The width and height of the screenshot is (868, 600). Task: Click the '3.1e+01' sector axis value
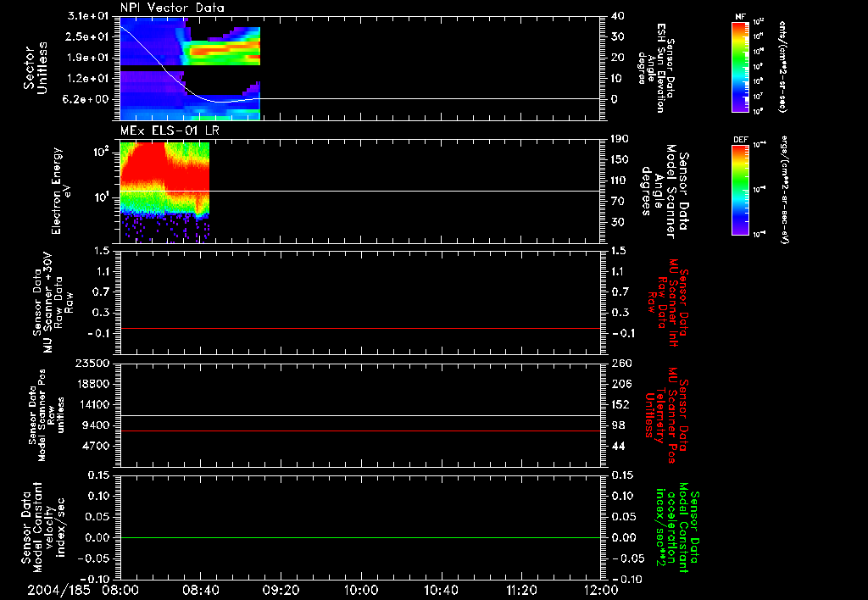(x=87, y=16)
